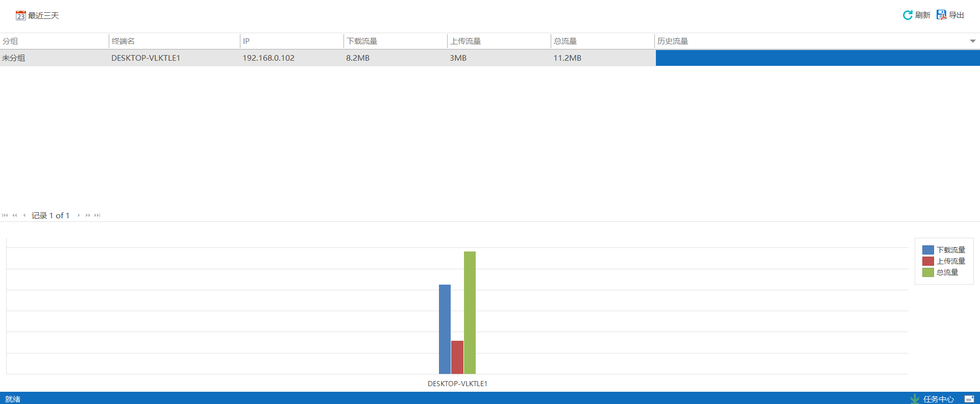Sort by the 下载流量 column header
The width and height of the screenshot is (980, 404).
pyautogui.click(x=362, y=41)
